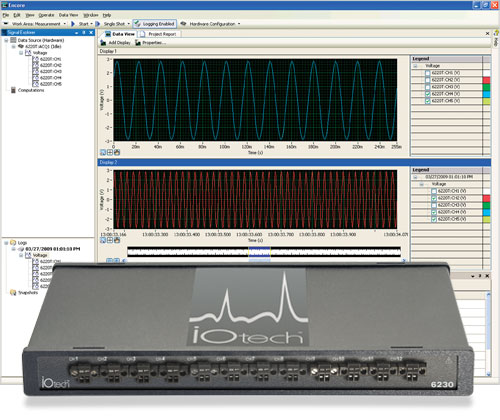This screenshot has width=500, height=420.
Task: Open the Data View menu
Action: click(68, 15)
